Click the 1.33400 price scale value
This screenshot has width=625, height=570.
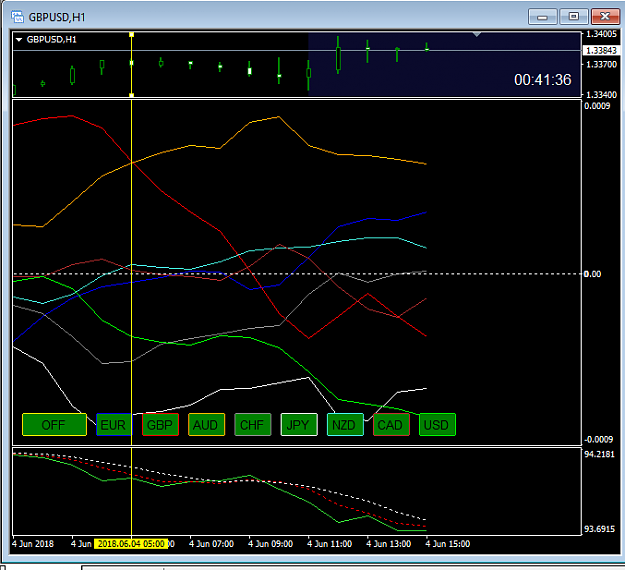[x=601, y=94]
